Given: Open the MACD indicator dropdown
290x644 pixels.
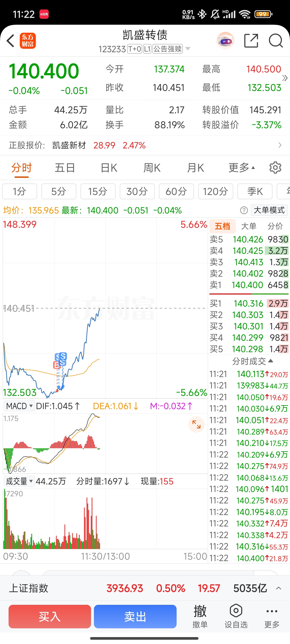Looking at the screenshot, I should click(x=19, y=406).
